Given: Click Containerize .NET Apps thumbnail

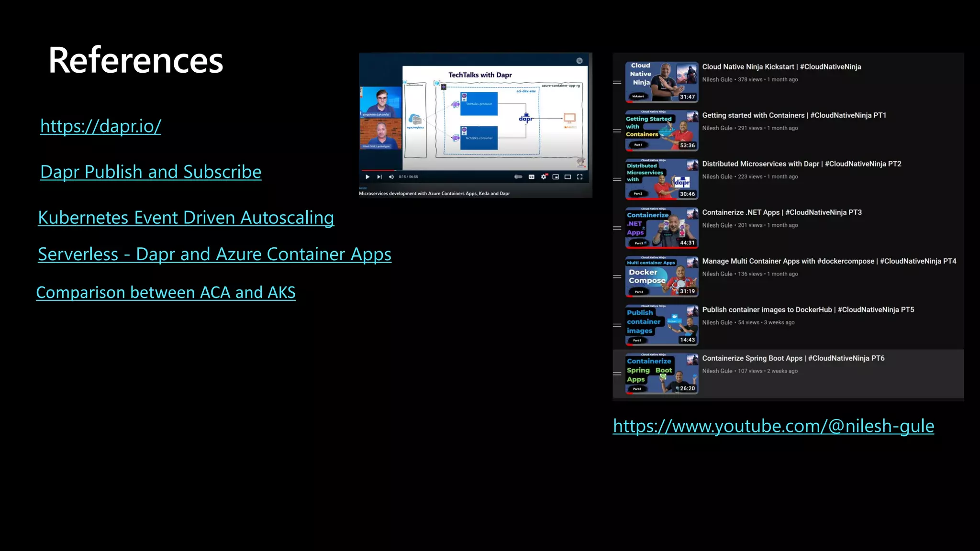Looking at the screenshot, I should pyautogui.click(x=662, y=228).
